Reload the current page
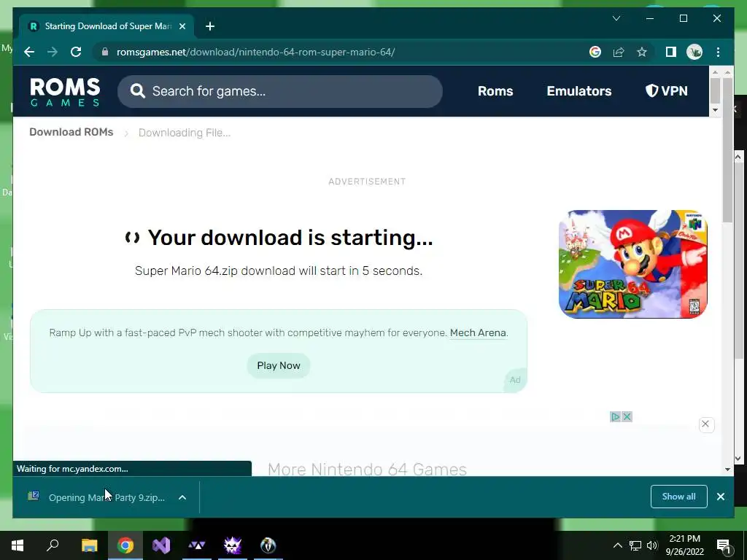747x560 pixels. [76, 52]
